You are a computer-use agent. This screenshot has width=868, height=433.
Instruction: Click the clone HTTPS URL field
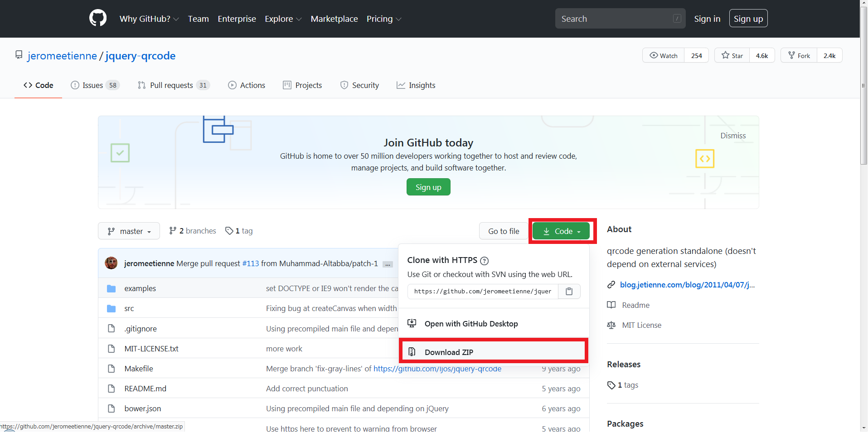[483, 291]
